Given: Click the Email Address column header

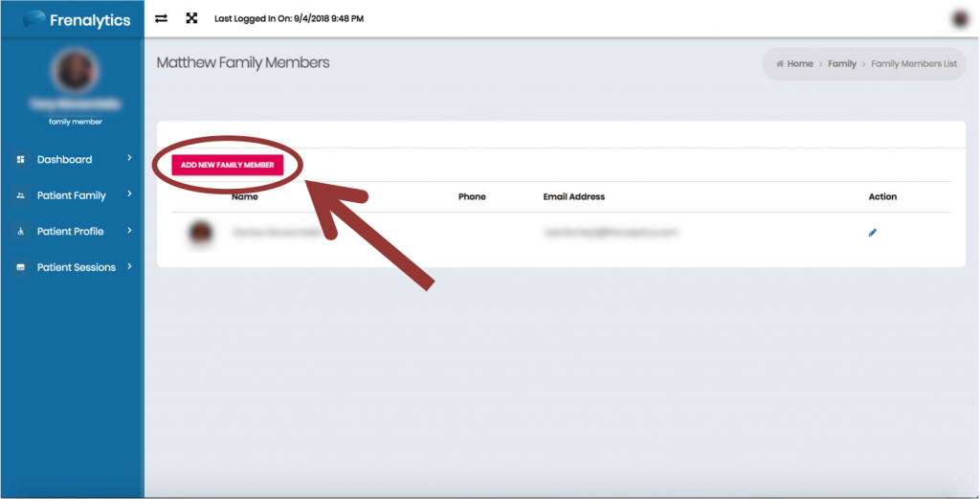Looking at the screenshot, I should tap(574, 196).
